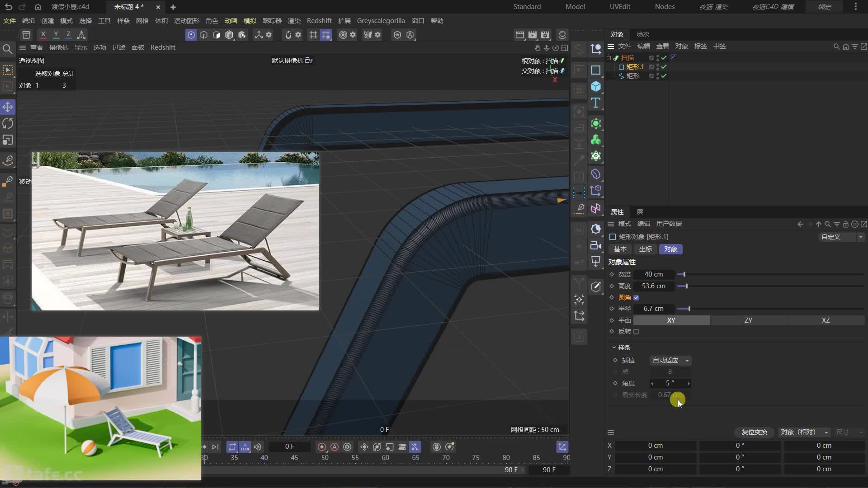Adjust the 半径 slider

(771, 309)
